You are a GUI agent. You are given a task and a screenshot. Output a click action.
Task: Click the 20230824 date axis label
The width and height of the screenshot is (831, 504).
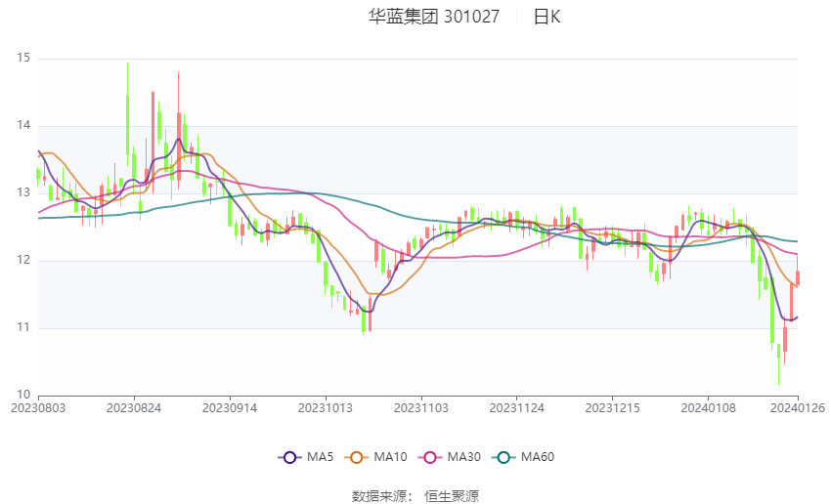(134, 408)
